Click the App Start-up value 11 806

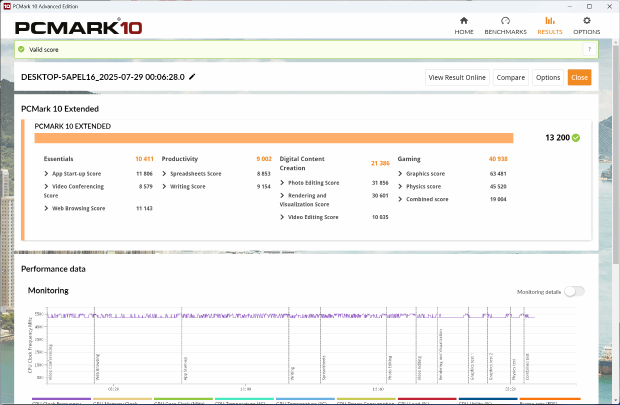144,174
